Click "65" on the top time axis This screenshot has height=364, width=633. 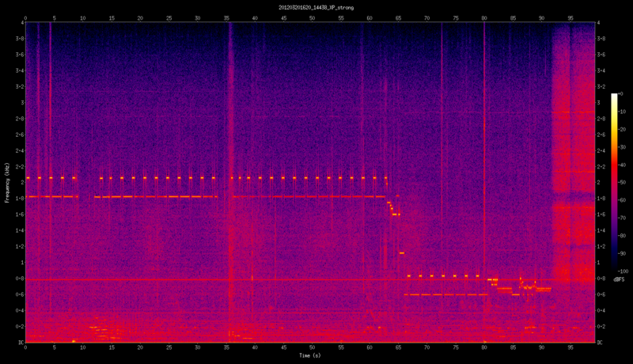point(398,18)
